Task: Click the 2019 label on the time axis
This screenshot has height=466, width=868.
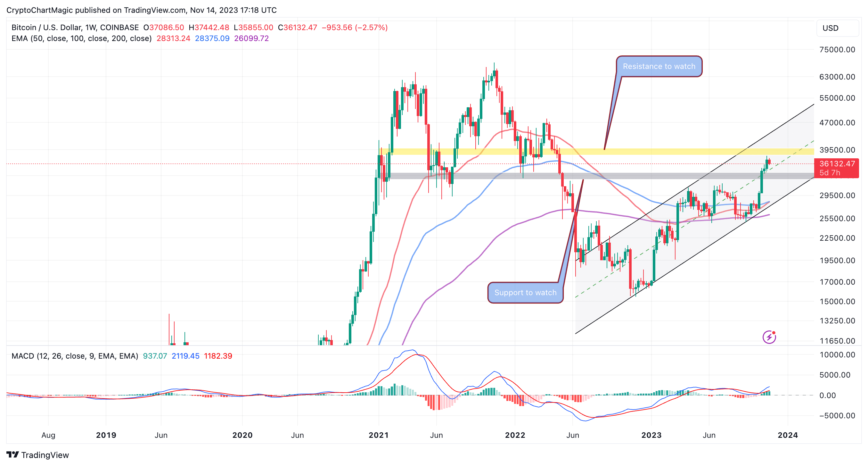Action: [106, 435]
